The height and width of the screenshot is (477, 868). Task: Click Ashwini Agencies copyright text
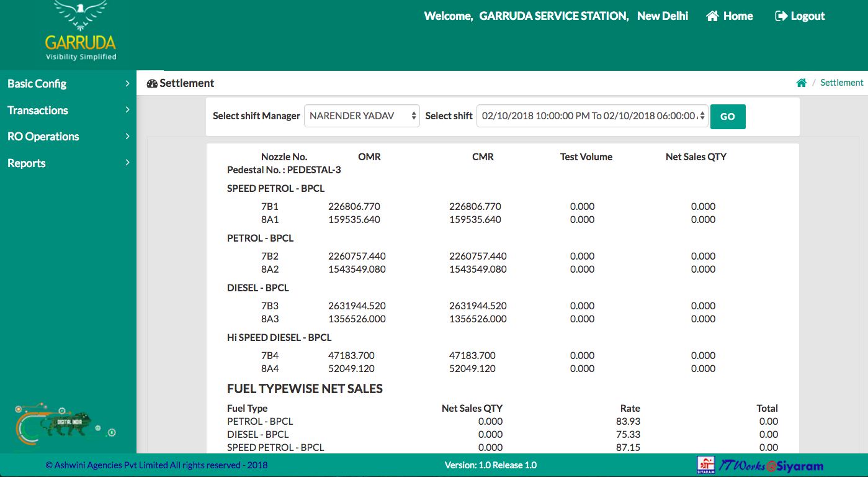[x=156, y=465]
